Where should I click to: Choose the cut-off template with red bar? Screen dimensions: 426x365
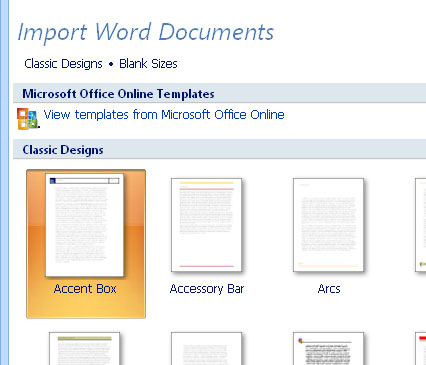coord(421,348)
